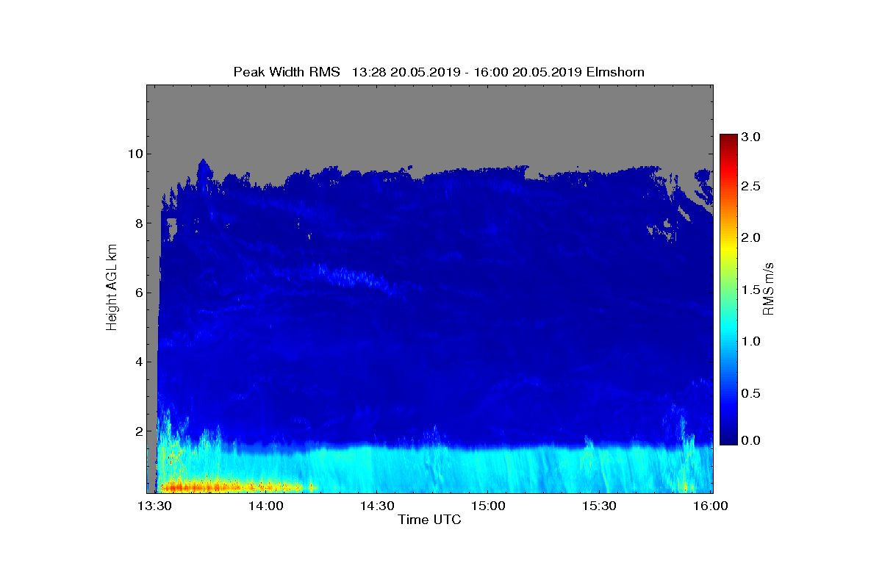882x588 pixels.
Task: Click the RMS color scale bar
Action: [728, 289]
